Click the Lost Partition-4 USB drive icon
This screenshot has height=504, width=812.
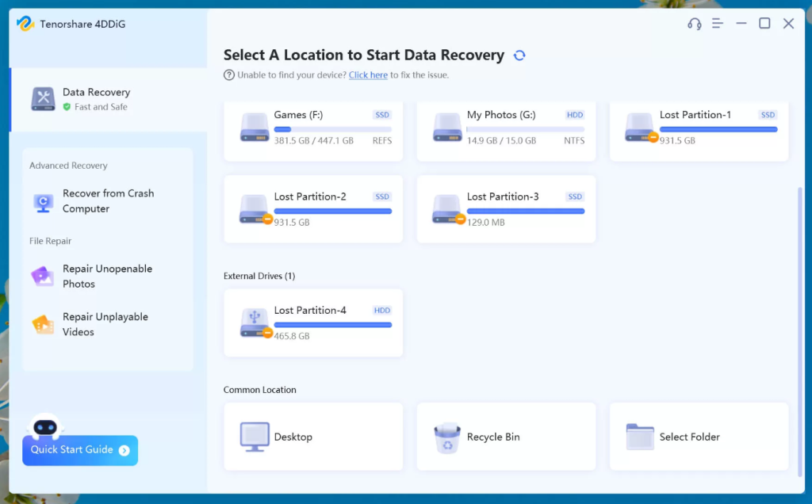(255, 323)
